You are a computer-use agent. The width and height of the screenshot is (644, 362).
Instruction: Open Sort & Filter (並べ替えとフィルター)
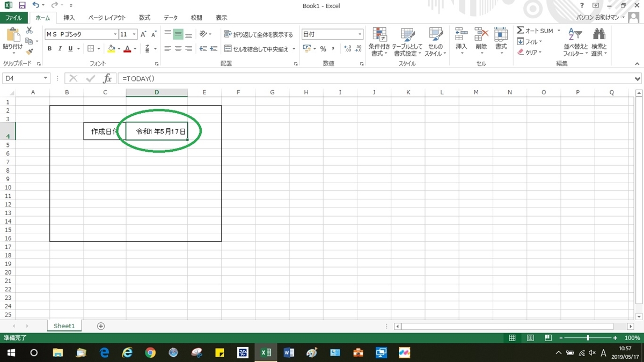575,42
